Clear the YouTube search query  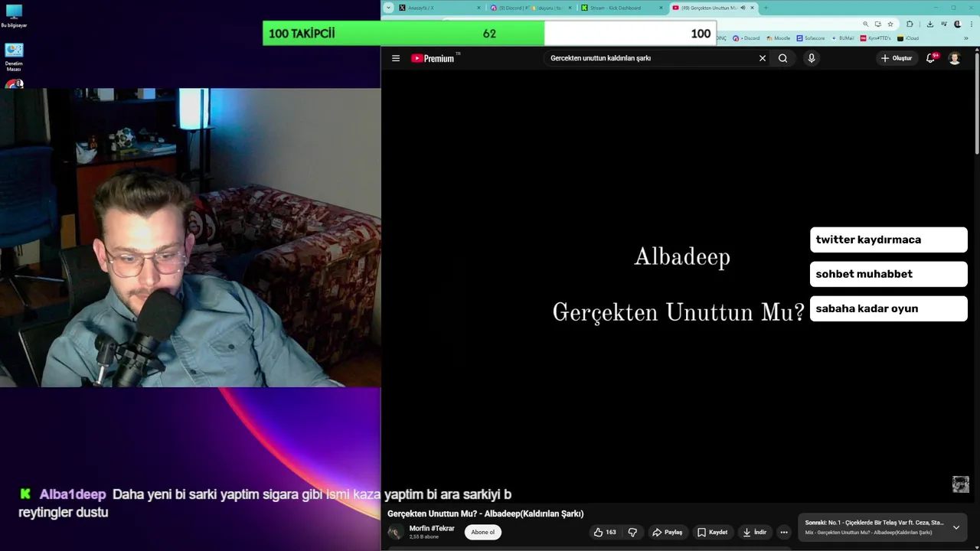(x=762, y=58)
